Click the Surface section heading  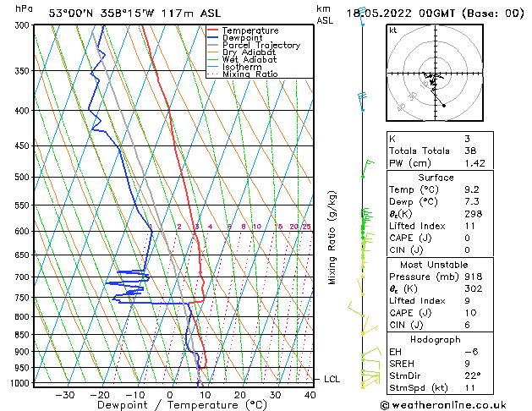436,178
